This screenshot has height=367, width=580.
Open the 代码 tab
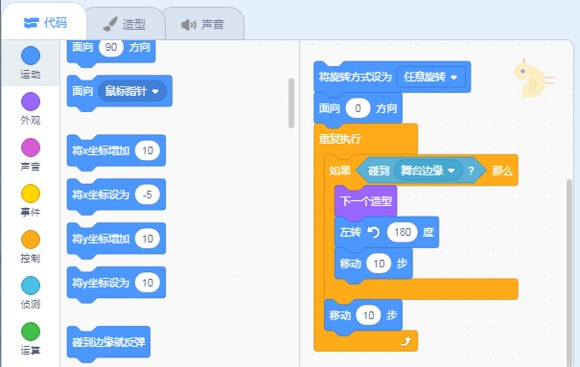click(x=45, y=23)
